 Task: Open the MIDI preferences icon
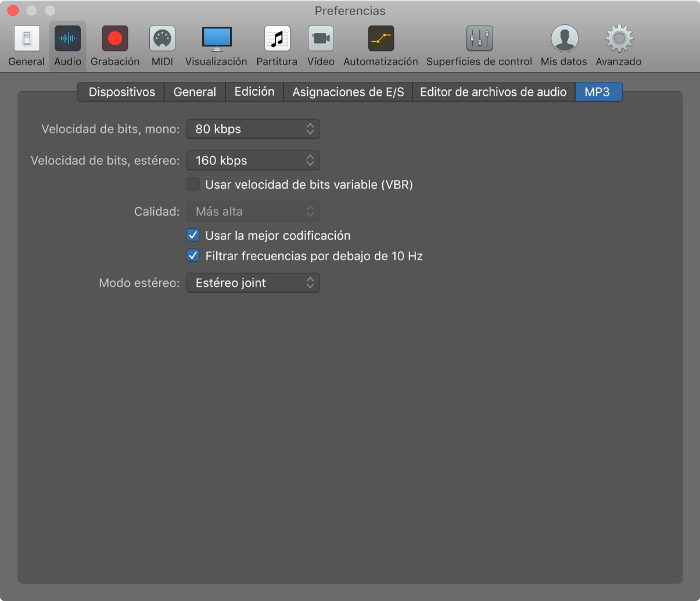coord(162,39)
